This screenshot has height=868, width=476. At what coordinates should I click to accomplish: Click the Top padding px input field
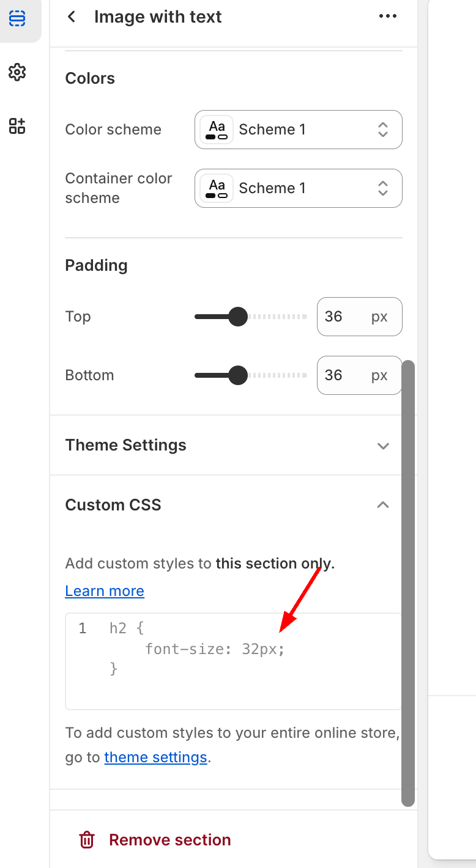coord(343,317)
